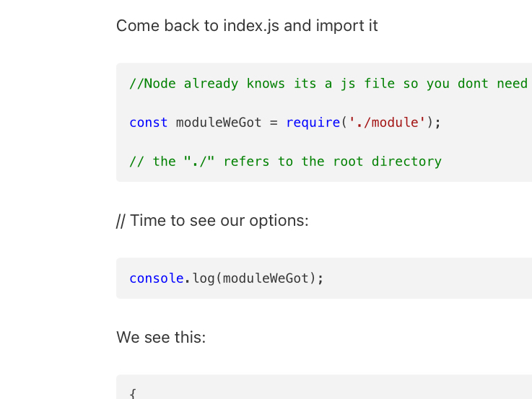This screenshot has height=399, width=532.
Task: Click the "moduleWeGot" variable in the const declaration
Action: (219, 123)
